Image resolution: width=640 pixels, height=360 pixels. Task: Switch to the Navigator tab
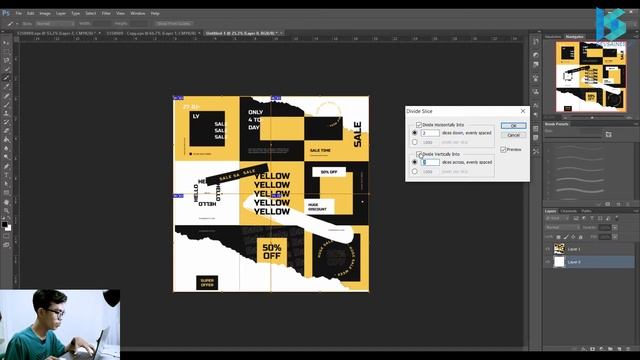click(x=574, y=37)
